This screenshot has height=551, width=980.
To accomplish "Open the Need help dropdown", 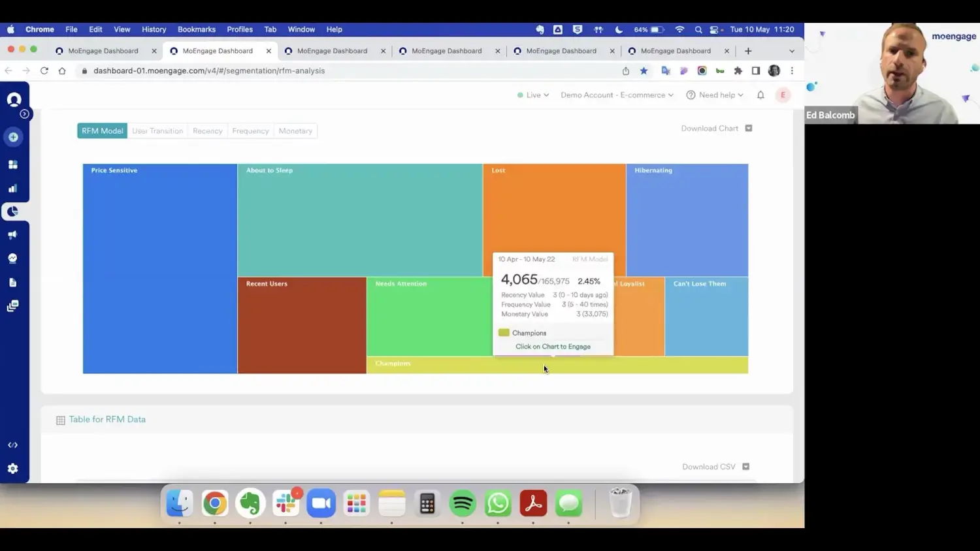I will pos(715,95).
